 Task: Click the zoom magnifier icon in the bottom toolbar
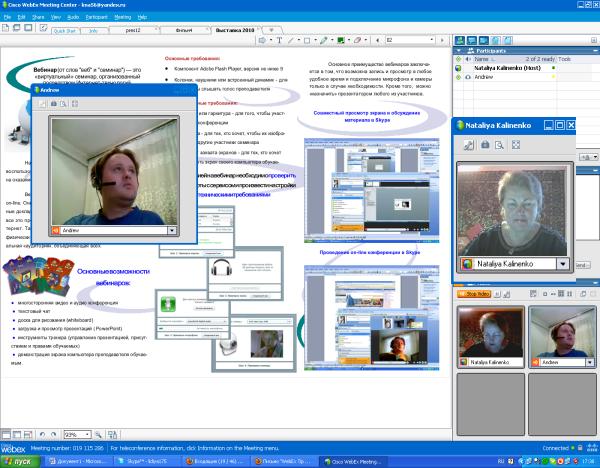98,435
